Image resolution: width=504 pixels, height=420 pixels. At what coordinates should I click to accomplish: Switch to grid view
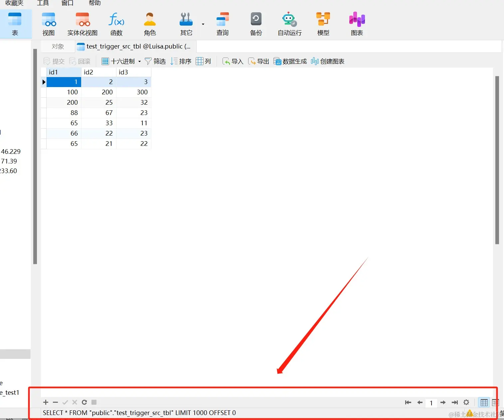click(484, 402)
